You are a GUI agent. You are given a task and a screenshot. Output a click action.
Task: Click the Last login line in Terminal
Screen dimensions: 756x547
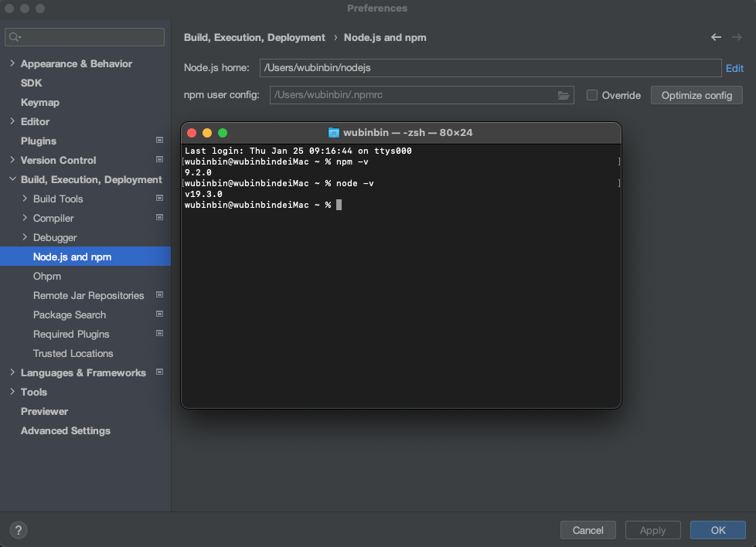(298, 151)
